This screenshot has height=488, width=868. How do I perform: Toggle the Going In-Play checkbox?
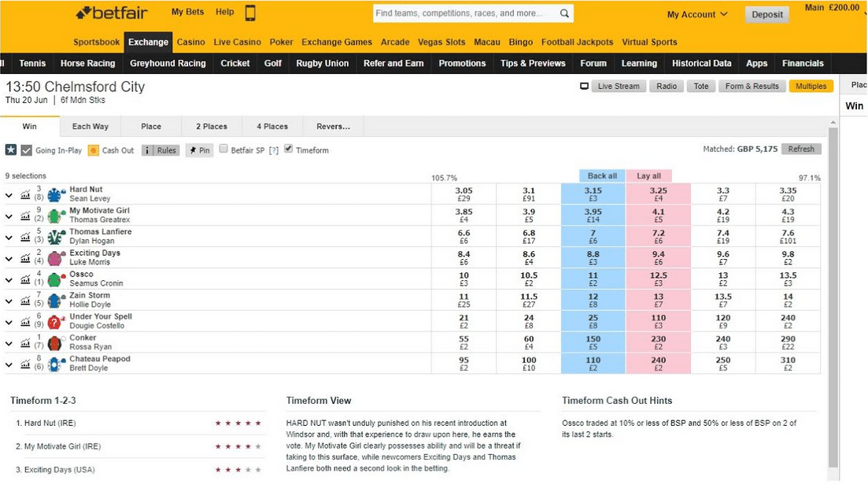coord(26,150)
